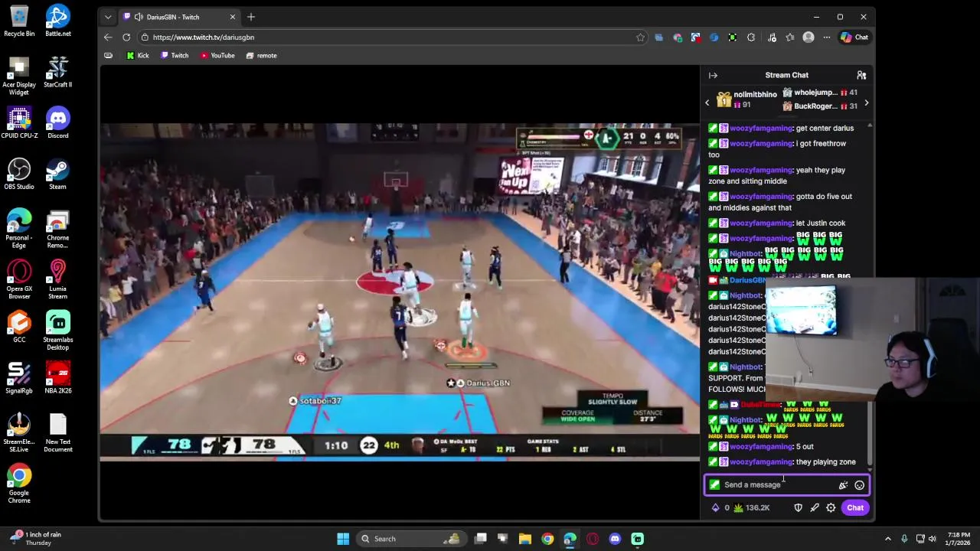The height and width of the screenshot is (551, 980).
Task: Close the DariusGBN - Twitch tab
Action: pyautogui.click(x=233, y=17)
